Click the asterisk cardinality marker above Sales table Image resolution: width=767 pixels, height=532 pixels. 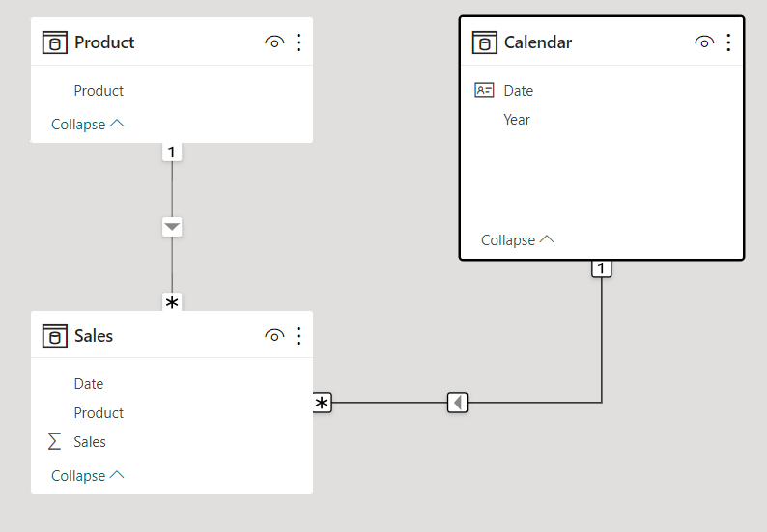(172, 302)
